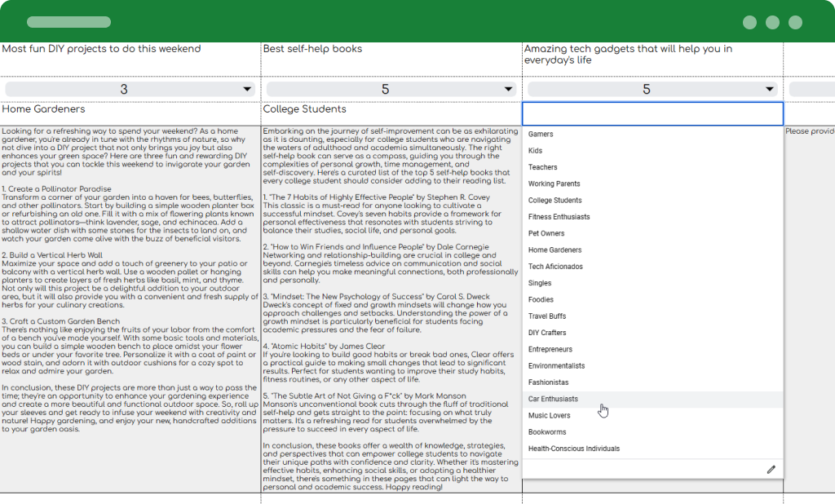
Task: Select Tech Aficionados audience
Action: (x=555, y=267)
